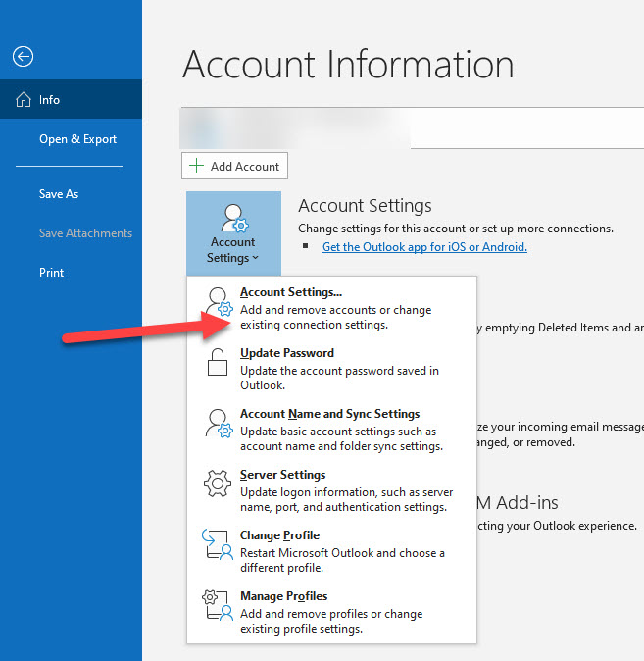This screenshot has height=661, width=644.
Task: Click 'Update basic account settings such as' text
Action: pos(338,432)
